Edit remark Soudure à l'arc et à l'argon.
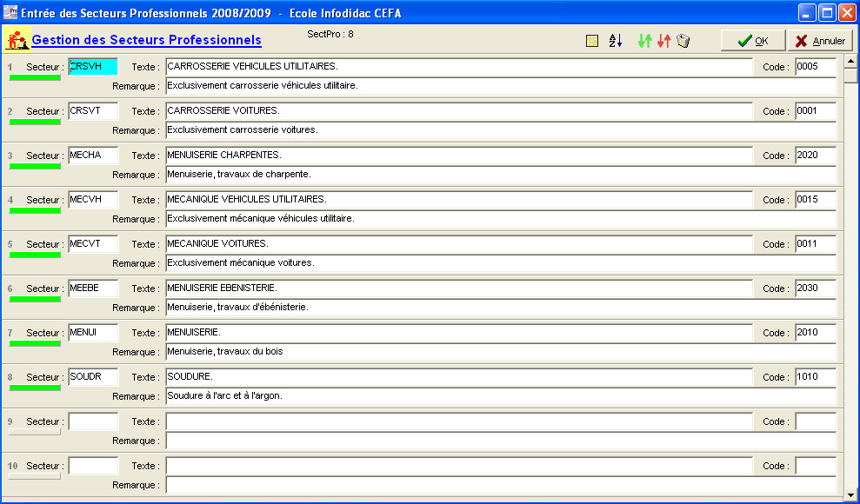Screen dimensions: 860x504 point(501,396)
